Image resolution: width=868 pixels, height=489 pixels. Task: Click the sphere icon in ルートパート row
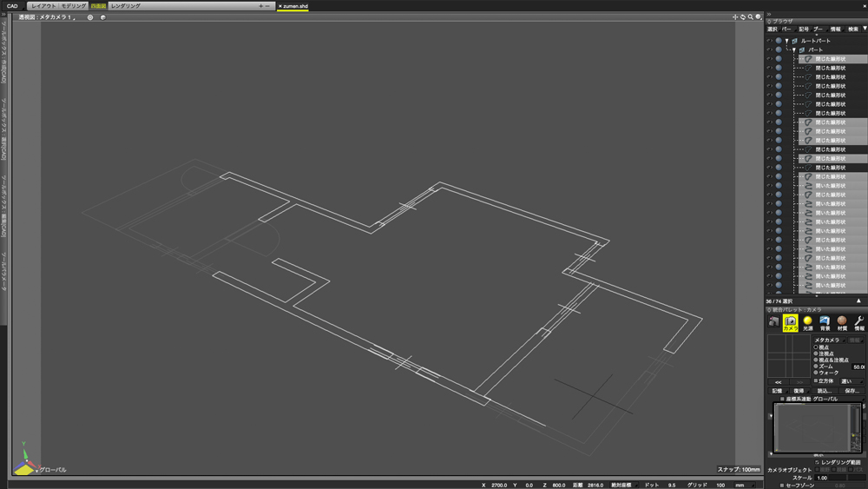(779, 41)
